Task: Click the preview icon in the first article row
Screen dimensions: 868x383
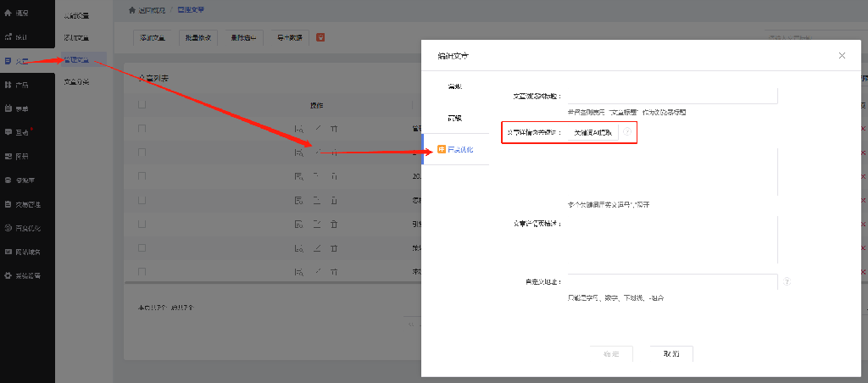Action: point(298,129)
